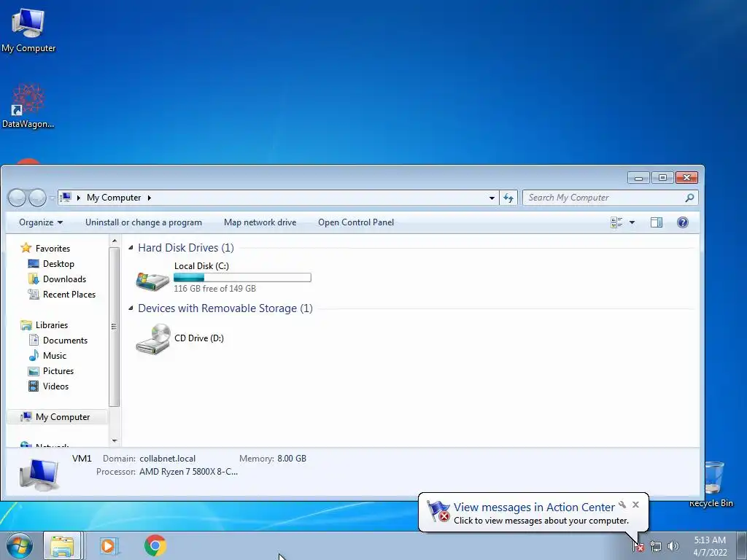Click the AMD Ryzen 7 processor text
Image resolution: width=747 pixels, height=560 pixels.
coord(188,472)
